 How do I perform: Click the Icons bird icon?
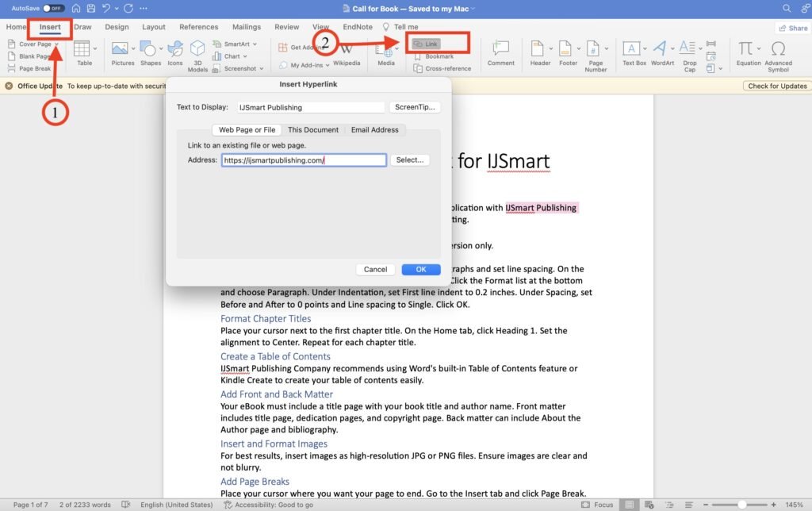coord(175,48)
